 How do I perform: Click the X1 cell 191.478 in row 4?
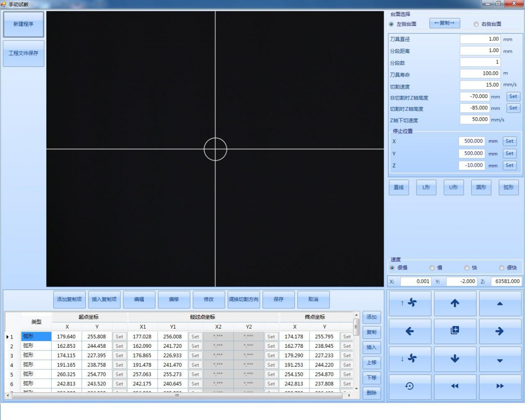pyautogui.click(x=143, y=365)
